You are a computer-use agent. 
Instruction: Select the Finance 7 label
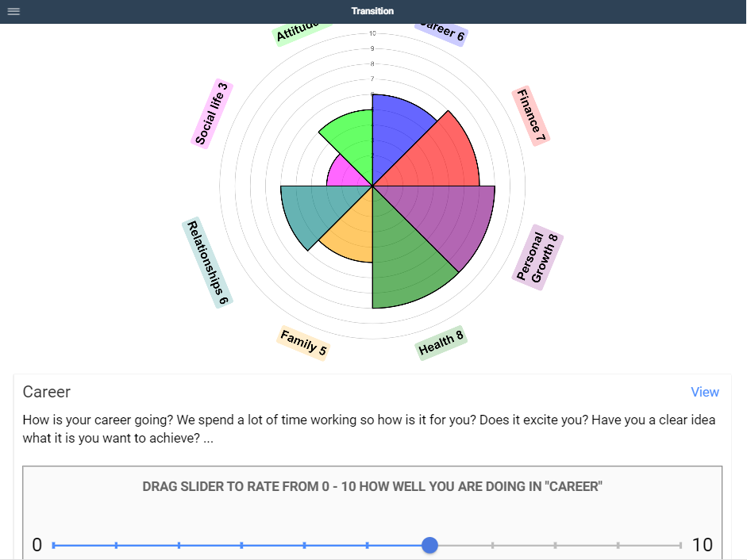531,116
